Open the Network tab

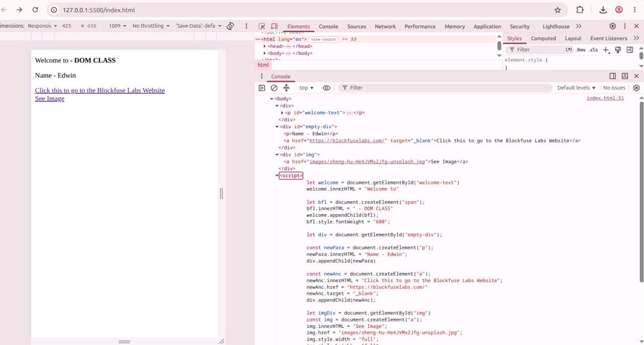click(x=385, y=26)
